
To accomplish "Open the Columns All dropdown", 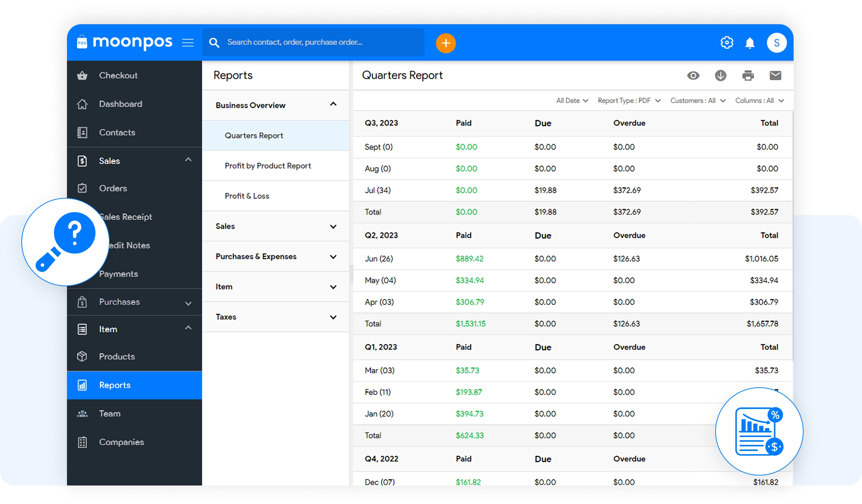I will 759,101.
